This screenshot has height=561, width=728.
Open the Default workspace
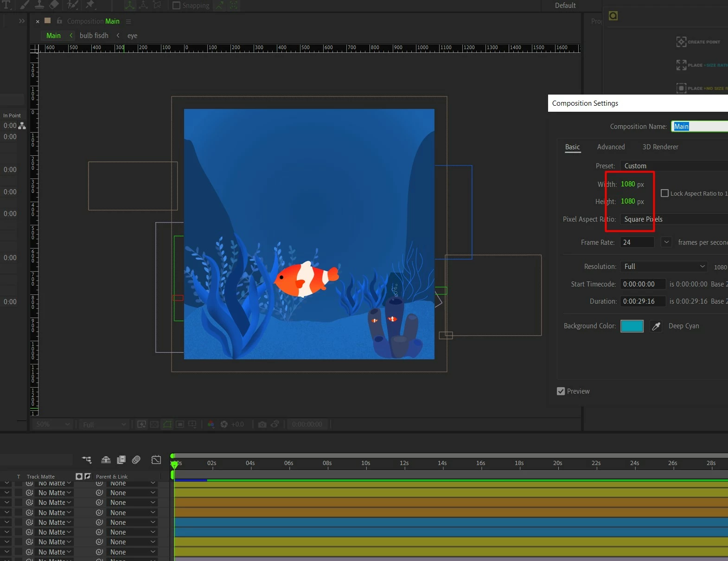[x=565, y=6]
